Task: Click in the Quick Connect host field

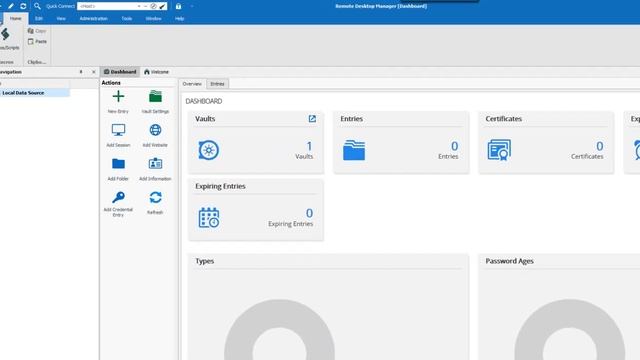Action: tap(107, 6)
